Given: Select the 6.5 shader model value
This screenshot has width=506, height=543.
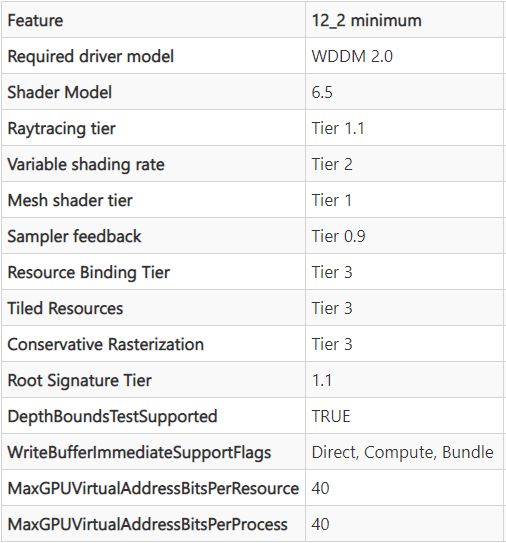Looking at the screenshot, I should (x=322, y=92).
